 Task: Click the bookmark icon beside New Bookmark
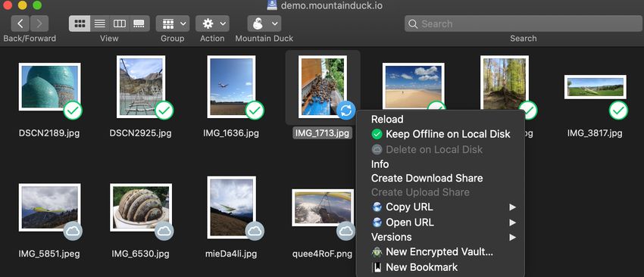tap(377, 268)
